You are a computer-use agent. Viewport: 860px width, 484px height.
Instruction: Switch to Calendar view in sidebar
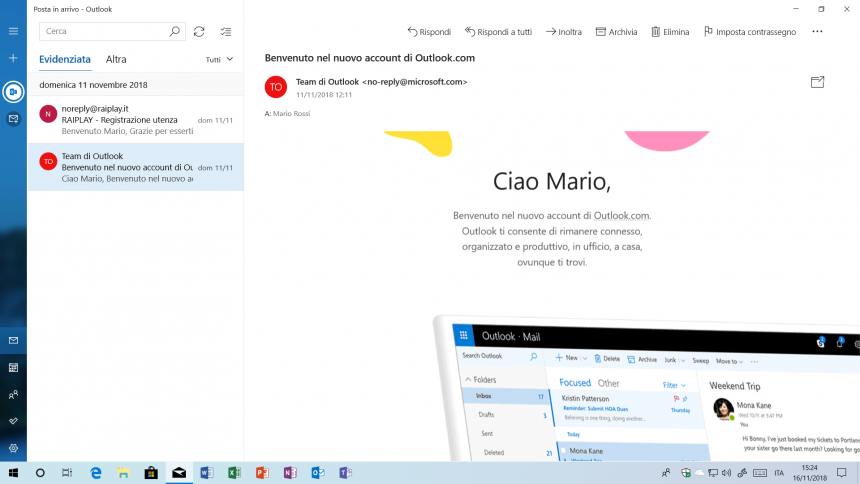[x=13, y=368]
